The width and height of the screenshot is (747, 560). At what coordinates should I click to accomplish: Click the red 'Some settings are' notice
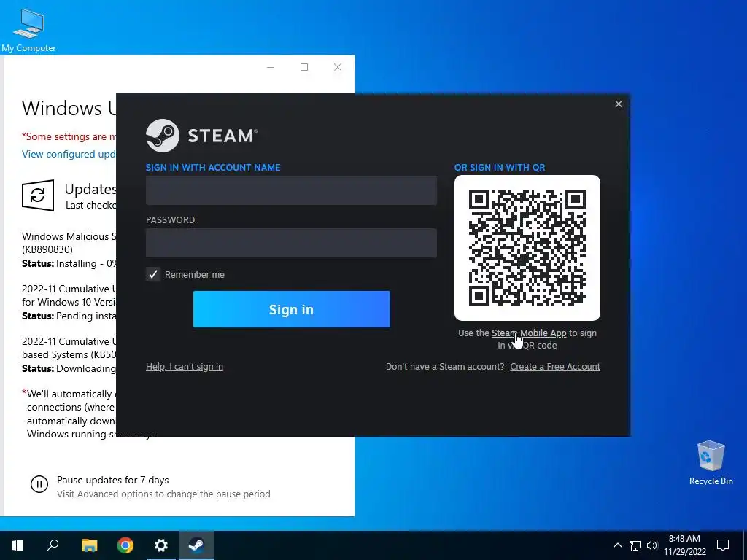(69, 136)
